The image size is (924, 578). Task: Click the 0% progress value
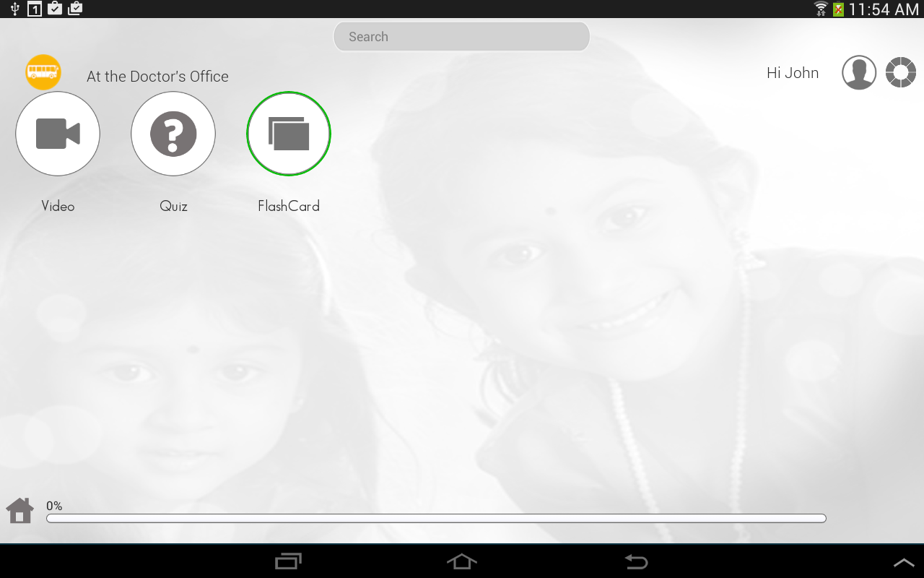click(x=54, y=506)
